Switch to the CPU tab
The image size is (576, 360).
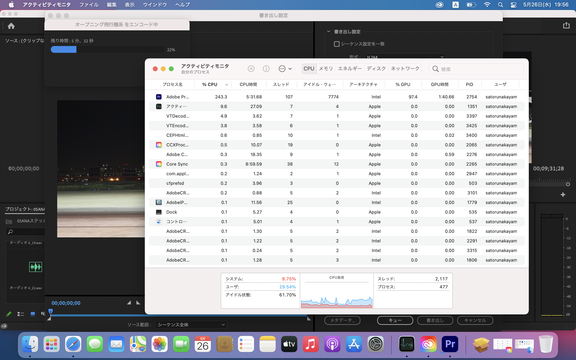pyautogui.click(x=309, y=69)
